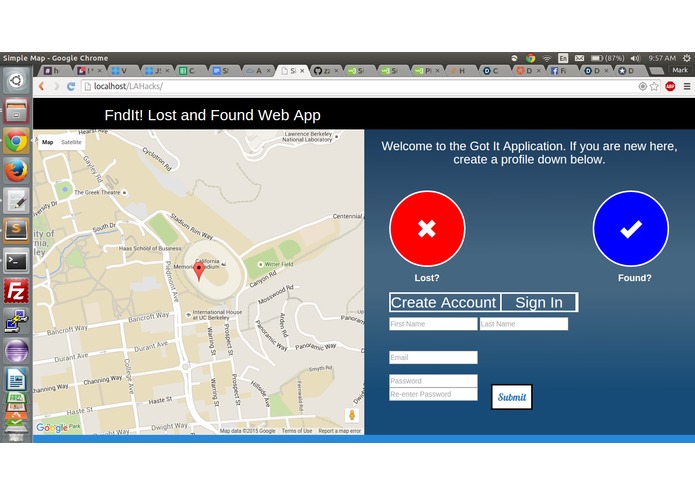Click the Re-enter Password field
The width and height of the screenshot is (695, 494).
pos(433,394)
